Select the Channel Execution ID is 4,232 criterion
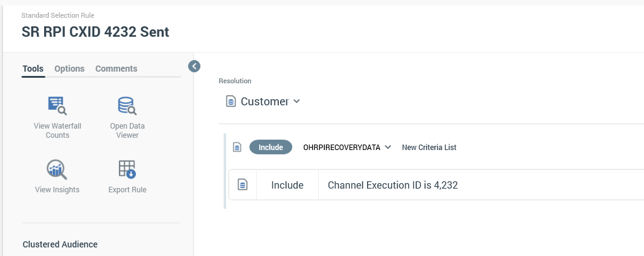Image resolution: width=644 pixels, height=256 pixels. [x=393, y=185]
